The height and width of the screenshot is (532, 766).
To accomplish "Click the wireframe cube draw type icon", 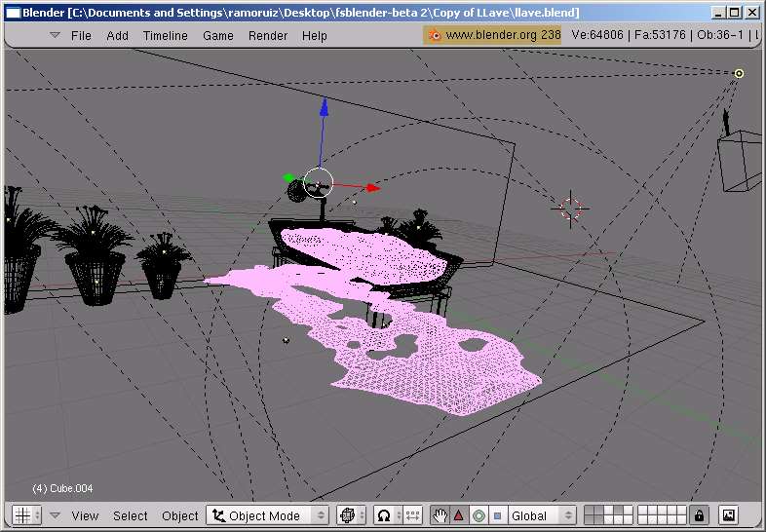I will [347, 515].
